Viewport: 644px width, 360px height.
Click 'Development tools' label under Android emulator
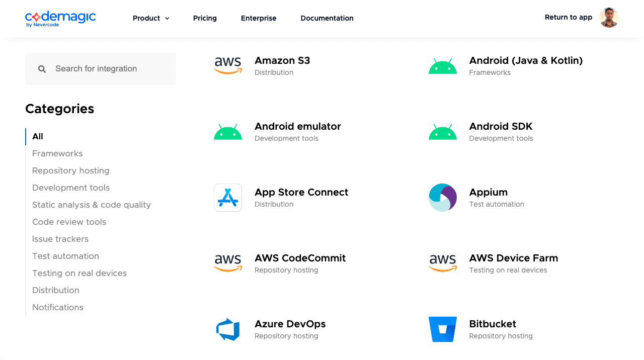(286, 138)
